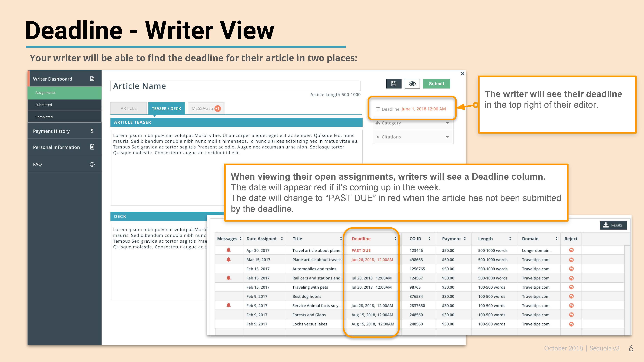
Task: Reject the Lochs versus lakes assignment
Action: click(x=571, y=324)
